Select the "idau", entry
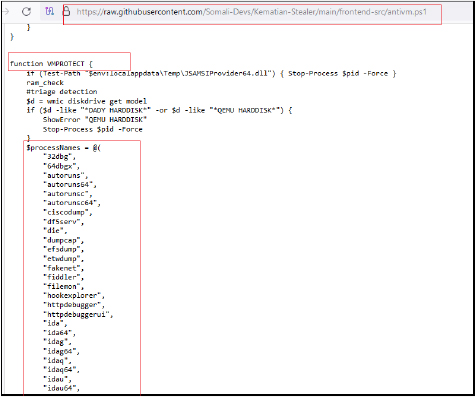The image size is (476, 397). pos(57,379)
